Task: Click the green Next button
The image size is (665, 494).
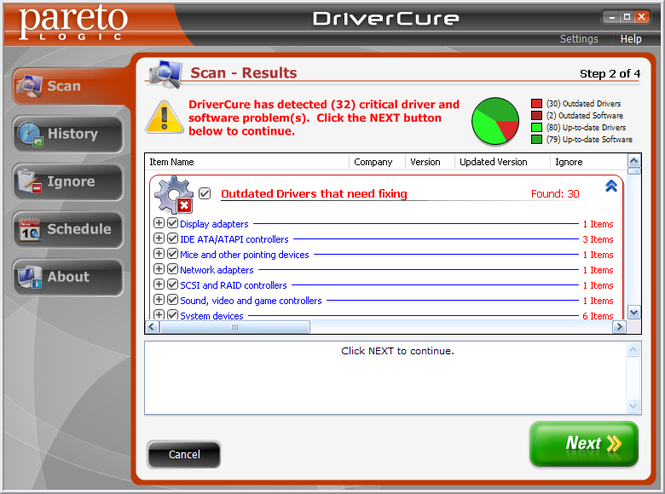Action: 584,444
